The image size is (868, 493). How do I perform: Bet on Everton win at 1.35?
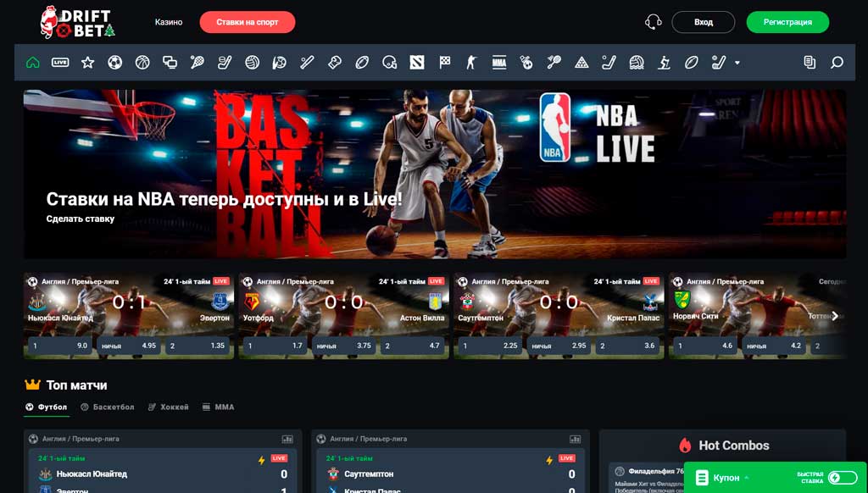pos(198,346)
